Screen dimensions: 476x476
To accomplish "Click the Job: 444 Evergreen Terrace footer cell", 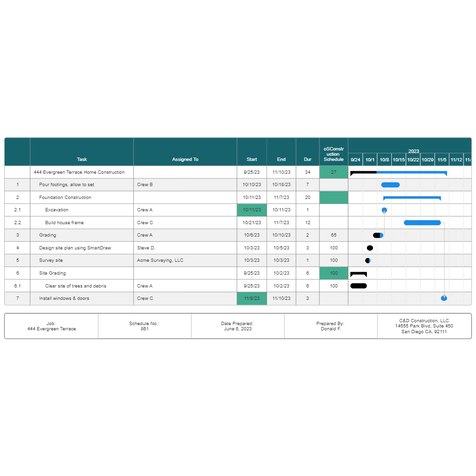I will (51, 326).
